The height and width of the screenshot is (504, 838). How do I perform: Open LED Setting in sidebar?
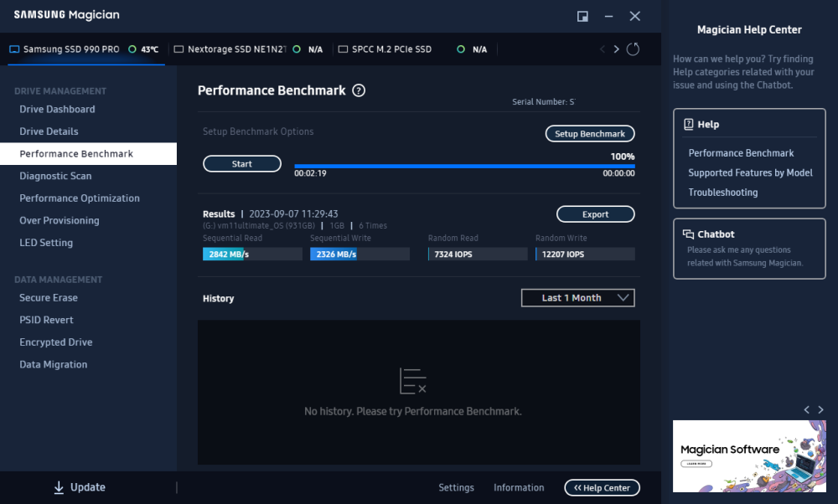(x=46, y=243)
